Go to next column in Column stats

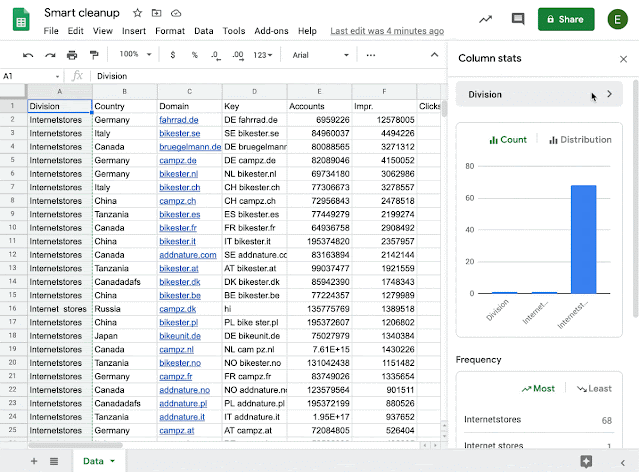609,94
